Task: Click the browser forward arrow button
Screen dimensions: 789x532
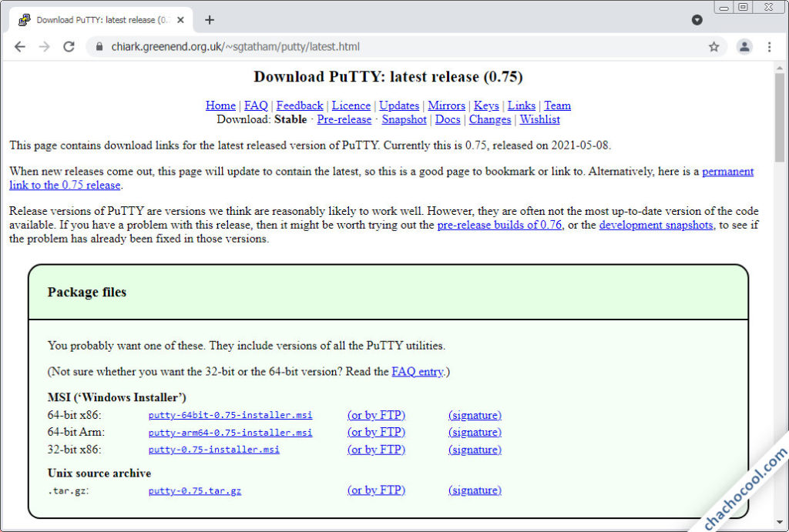Action: pos(44,47)
